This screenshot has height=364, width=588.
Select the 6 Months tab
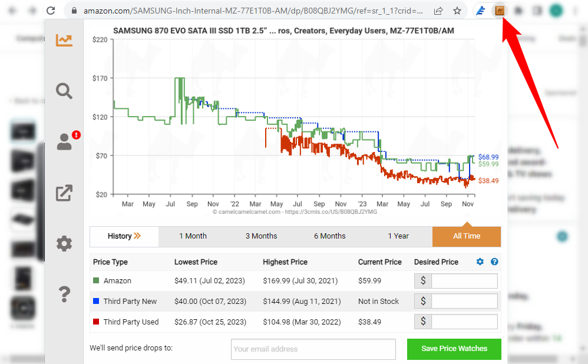coord(329,236)
